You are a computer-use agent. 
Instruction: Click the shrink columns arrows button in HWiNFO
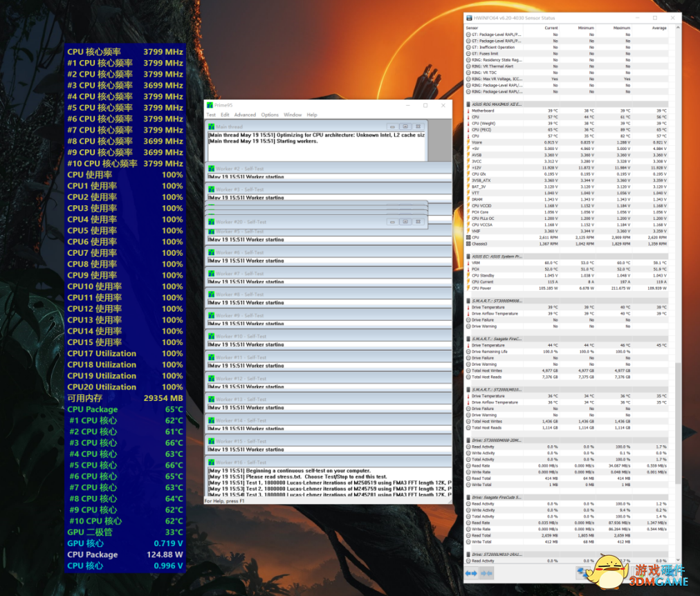(486, 573)
